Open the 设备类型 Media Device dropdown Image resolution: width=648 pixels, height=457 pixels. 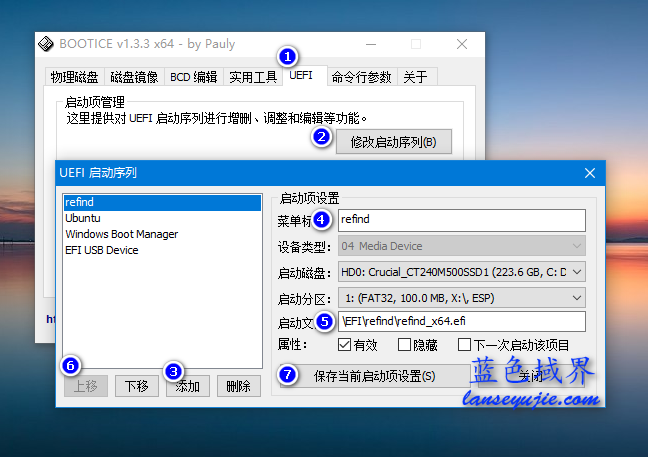[462, 246]
